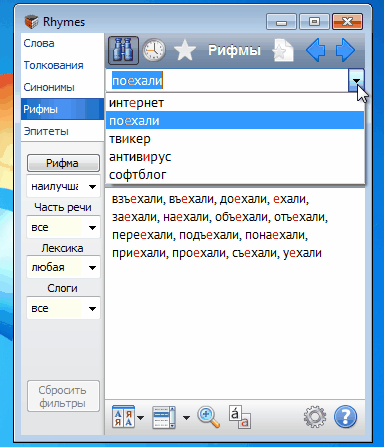Open the Слоги dropdown

63,308
